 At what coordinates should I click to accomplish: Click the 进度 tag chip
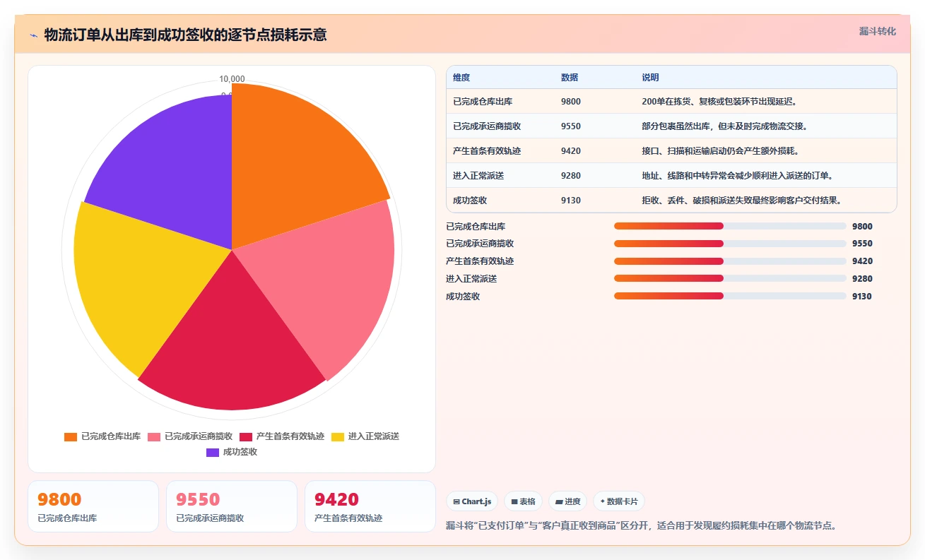pos(567,501)
